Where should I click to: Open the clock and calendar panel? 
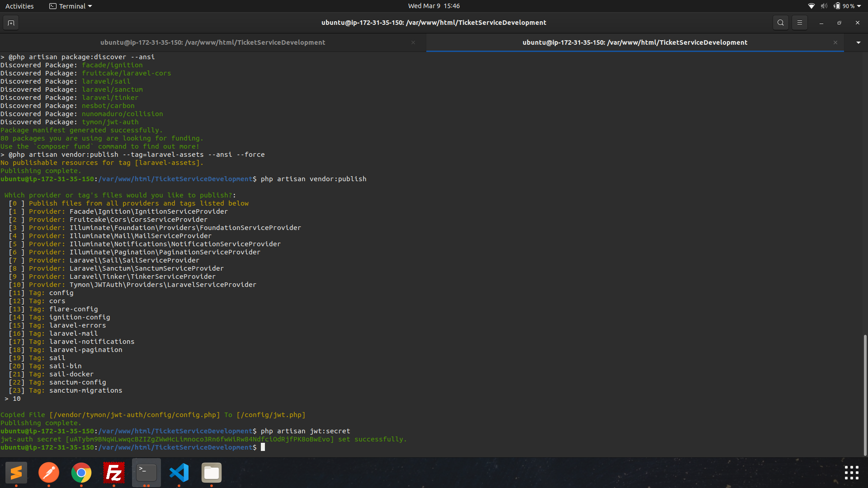click(x=434, y=6)
